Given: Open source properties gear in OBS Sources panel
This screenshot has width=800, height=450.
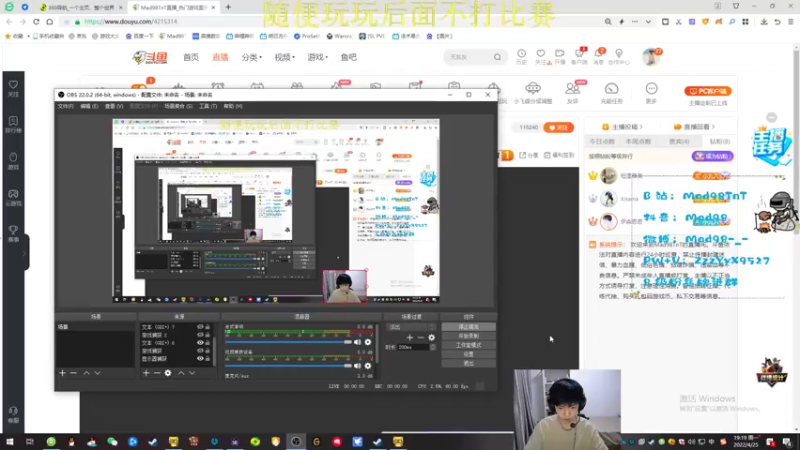Looking at the screenshot, I should click(x=168, y=373).
